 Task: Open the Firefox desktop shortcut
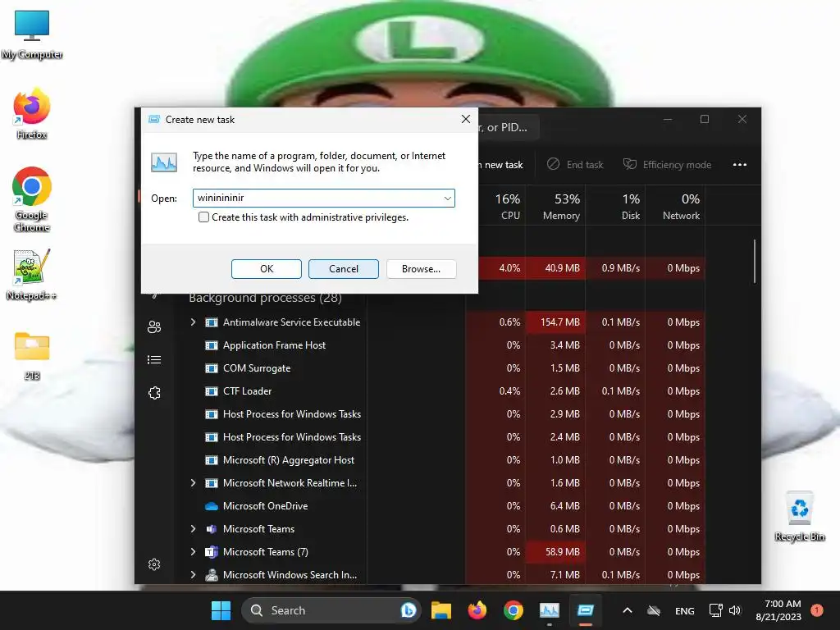(32, 113)
